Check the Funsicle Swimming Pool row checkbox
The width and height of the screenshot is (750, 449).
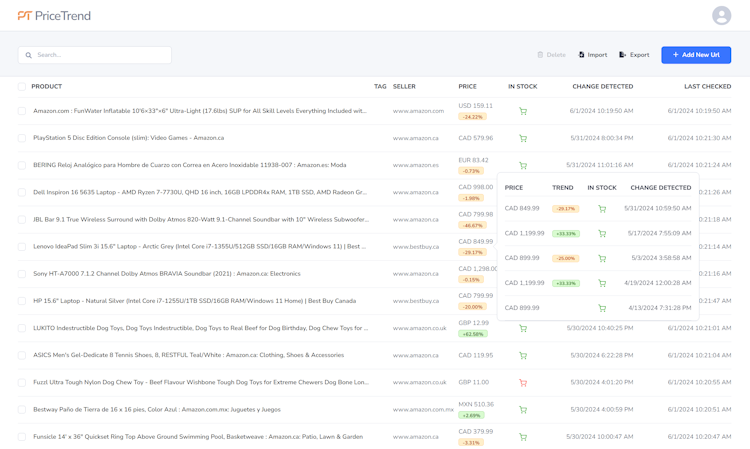tap(22, 437)
